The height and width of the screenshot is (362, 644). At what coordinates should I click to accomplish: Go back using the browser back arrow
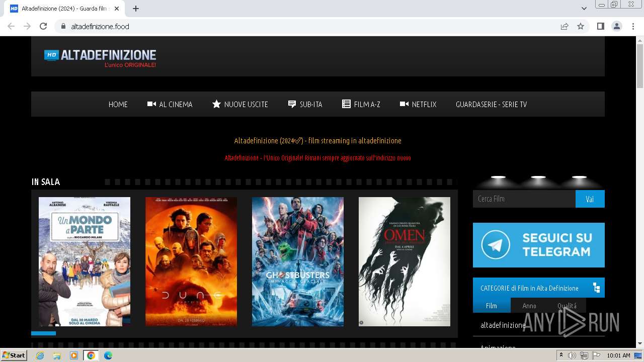point(11,26)
